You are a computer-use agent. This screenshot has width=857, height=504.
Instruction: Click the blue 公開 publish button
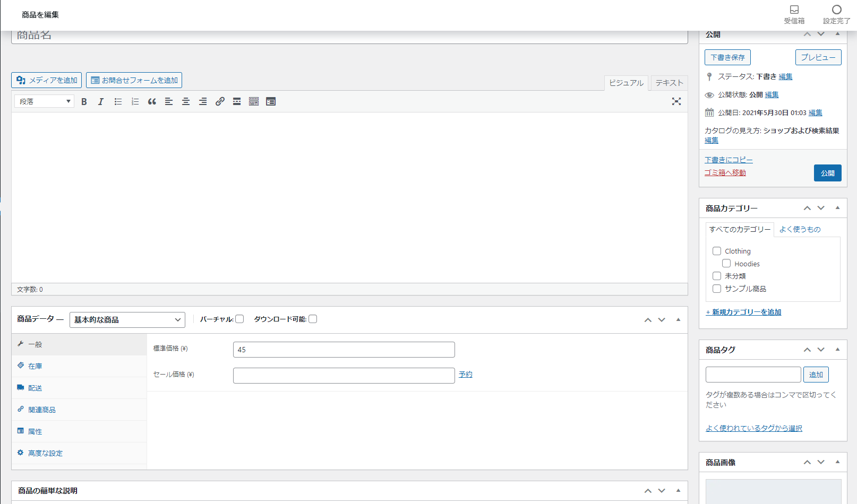point(827,173)
